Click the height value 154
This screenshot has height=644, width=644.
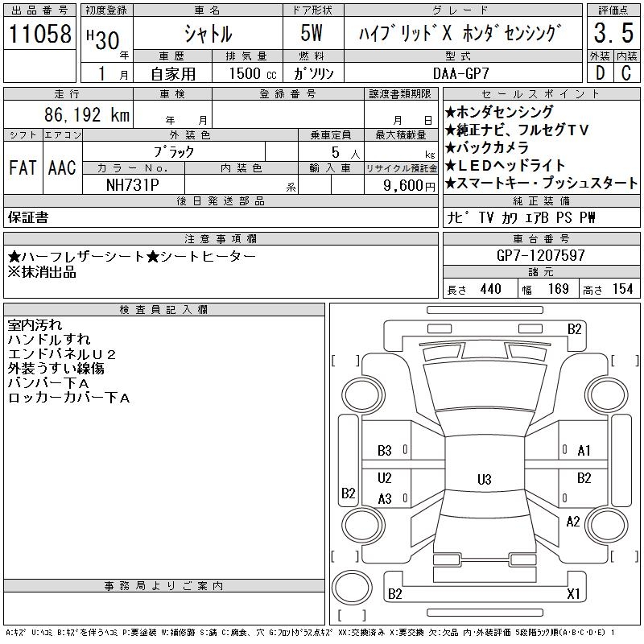pos(622,289)
